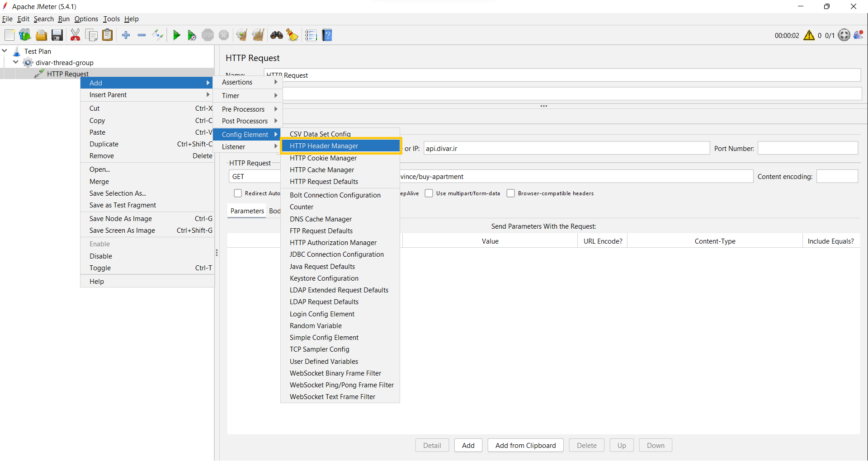Click the Open folder toolbar icon
Viewport: 868px width, 461px height.
[x=41, y=35]
